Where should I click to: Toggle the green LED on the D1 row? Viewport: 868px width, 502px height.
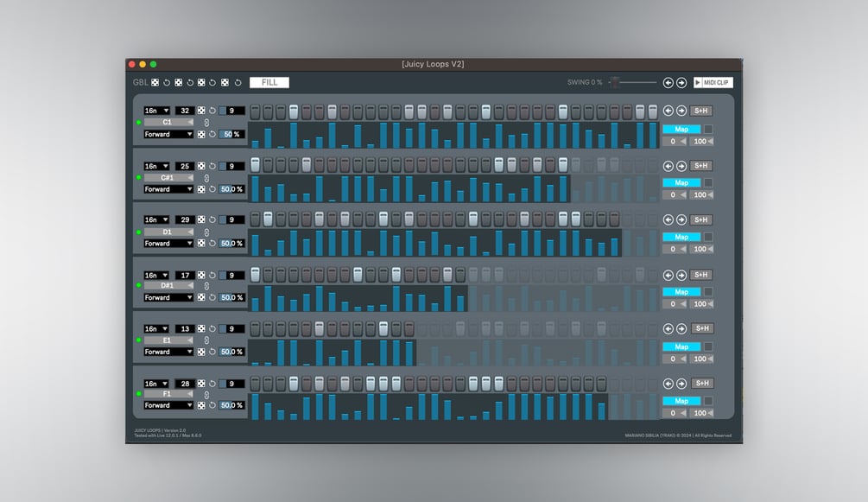click(138, 232)
